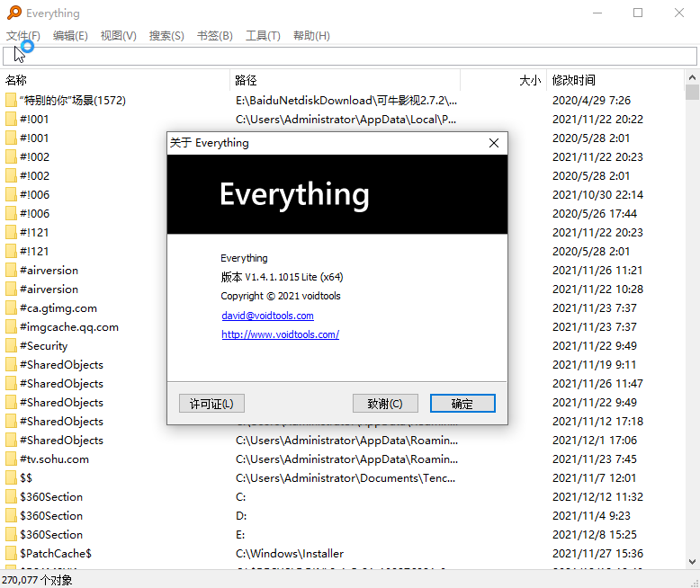Open http://www.voidtools.com/ link
Screen dimensions: 700x588
(x=281, y=334)
